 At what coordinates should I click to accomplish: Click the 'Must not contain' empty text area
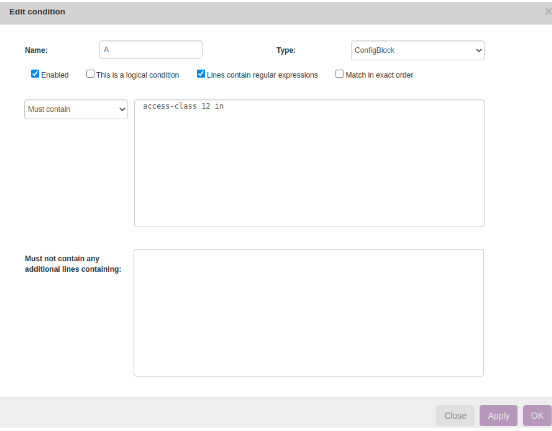309,313
